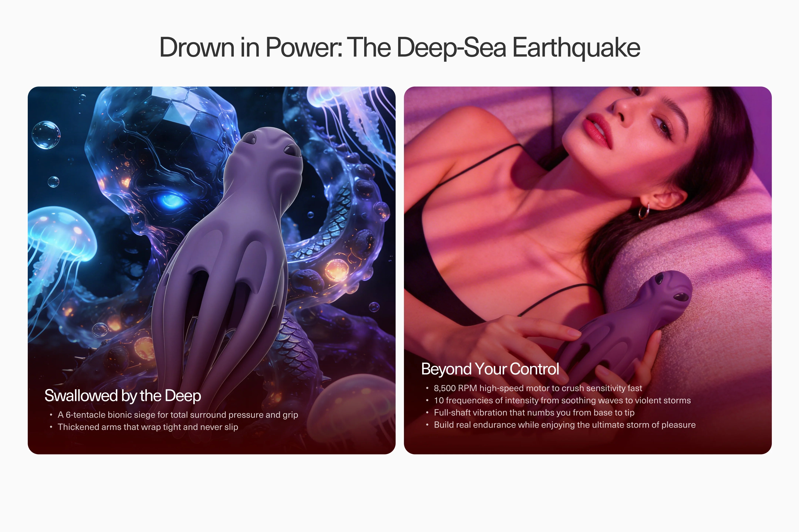Click the '10 frequencies of intensity' bullet
This screenshot has height=532, width=799.
pos(562,400)
